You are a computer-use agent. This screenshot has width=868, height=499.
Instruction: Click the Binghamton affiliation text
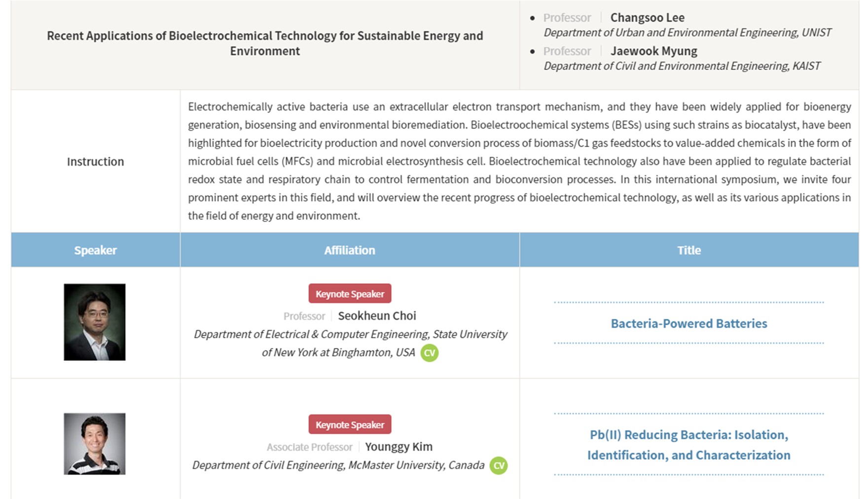pos(338,352)
